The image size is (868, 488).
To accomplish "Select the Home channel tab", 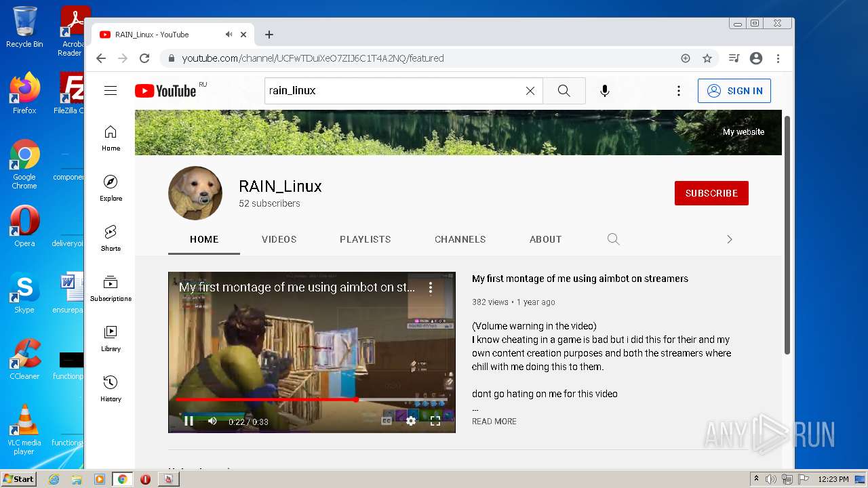I will pyautogui.click(x=204, y=239).
